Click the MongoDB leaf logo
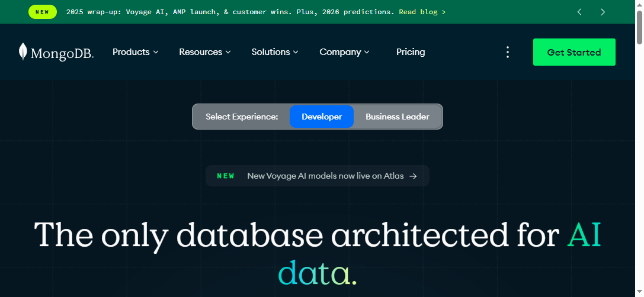 [x=23, y=51]
